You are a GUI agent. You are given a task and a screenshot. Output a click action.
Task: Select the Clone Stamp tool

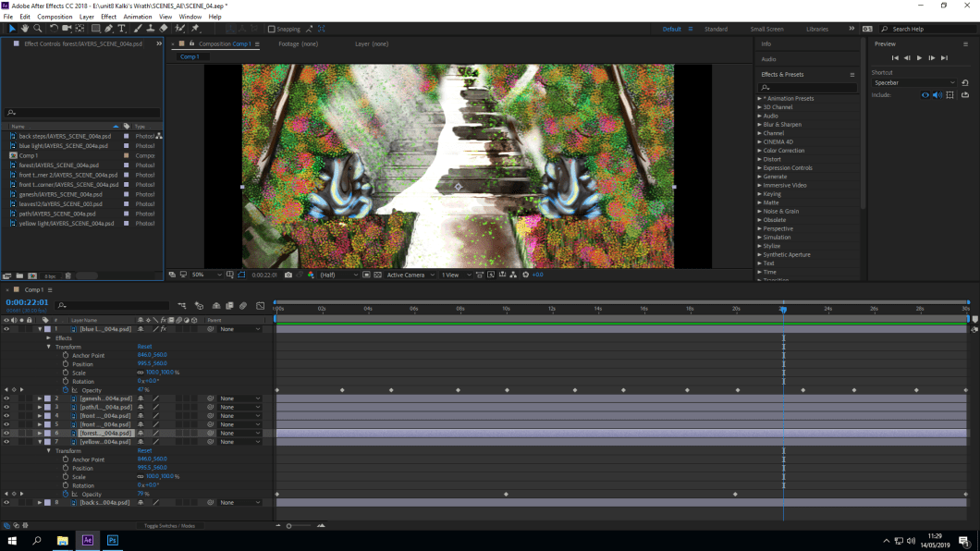tap(150, 29)
